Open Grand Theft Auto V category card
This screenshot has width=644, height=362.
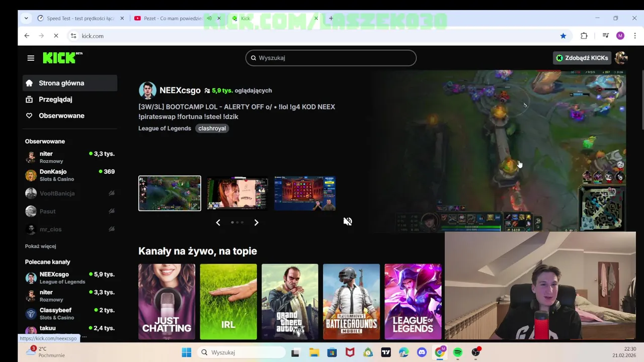coord(290,302)
